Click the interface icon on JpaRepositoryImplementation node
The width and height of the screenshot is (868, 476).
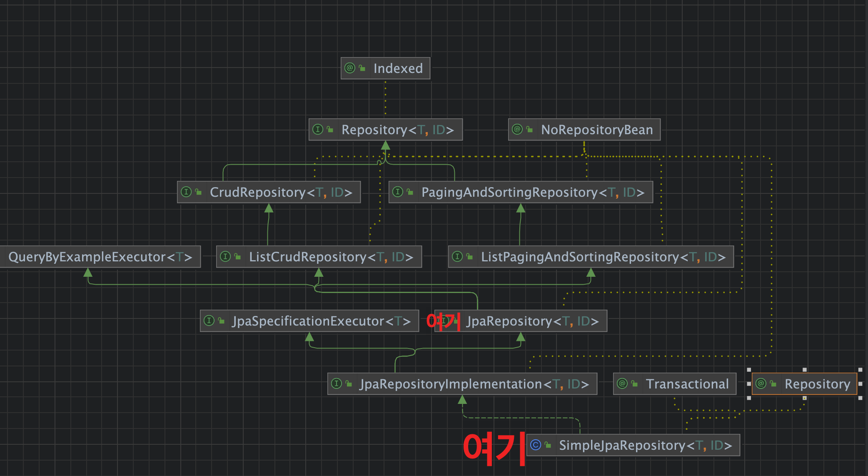pos(337,383)
